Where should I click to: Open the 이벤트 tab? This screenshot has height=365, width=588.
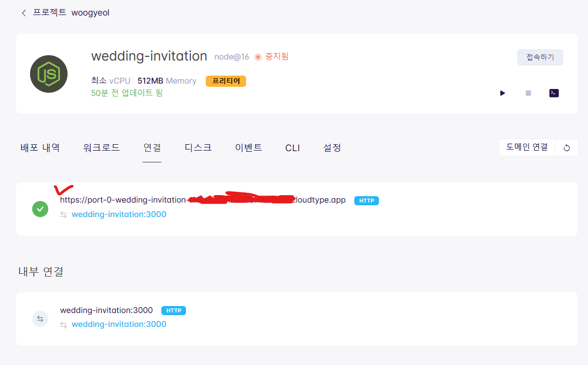coord(248,148)
